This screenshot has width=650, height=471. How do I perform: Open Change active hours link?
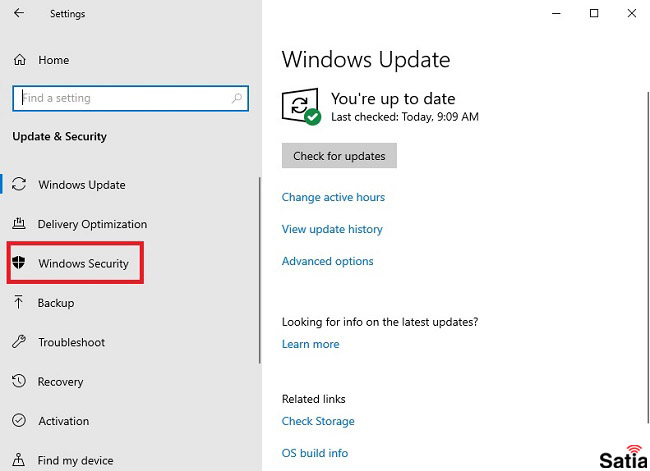coord(333,197)
